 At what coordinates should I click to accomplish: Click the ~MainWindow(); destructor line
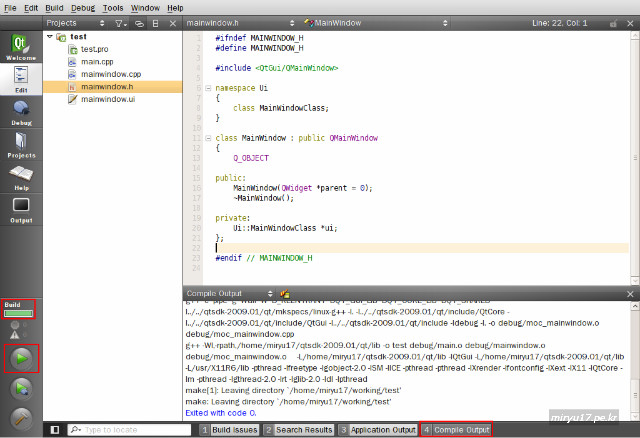pyautogui.click(x=263, y=198)
